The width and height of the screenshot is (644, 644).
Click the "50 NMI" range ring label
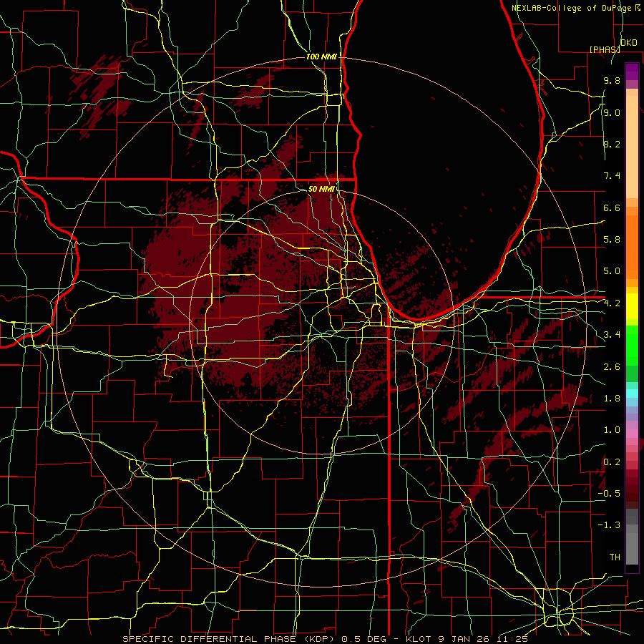[321, 189]
